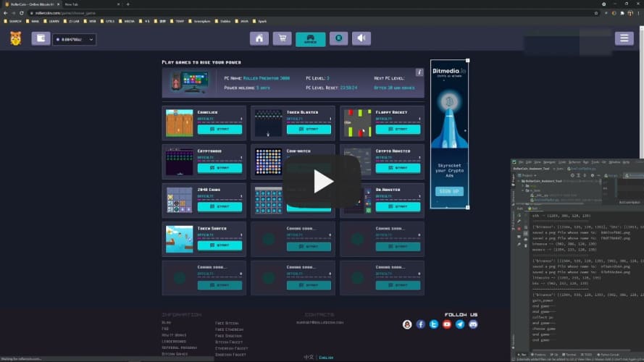Click the Coin-Match game thumbnail
Image resolution: width=644 pixels, height=362 pixels.
pos(268,161)
